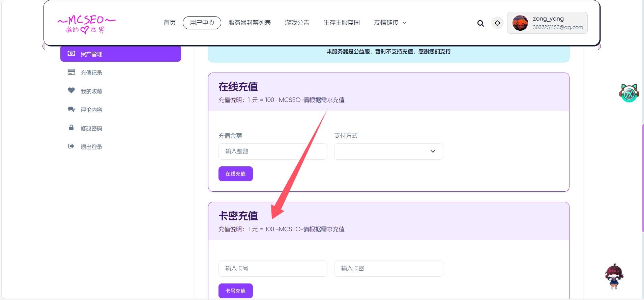Click the 修改密码 lock icon
The width and height of the screenshot is (644, 300).
[71, 128]
